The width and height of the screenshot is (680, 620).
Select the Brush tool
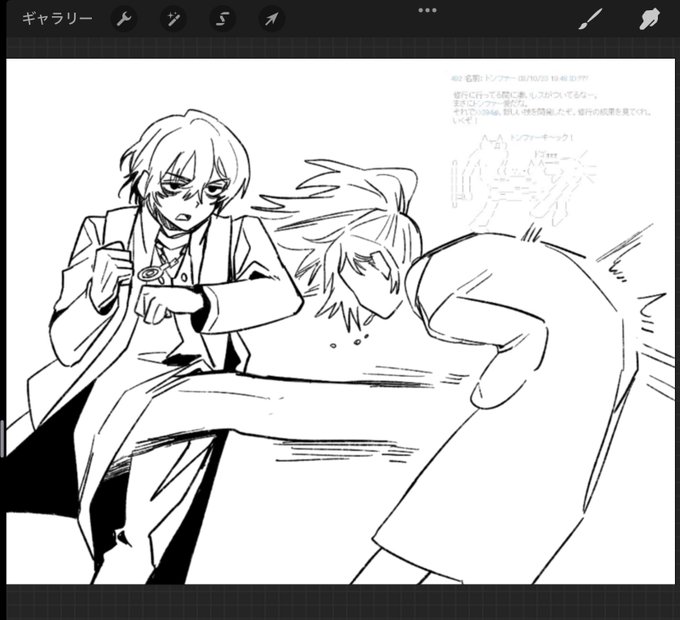point(591,20)
